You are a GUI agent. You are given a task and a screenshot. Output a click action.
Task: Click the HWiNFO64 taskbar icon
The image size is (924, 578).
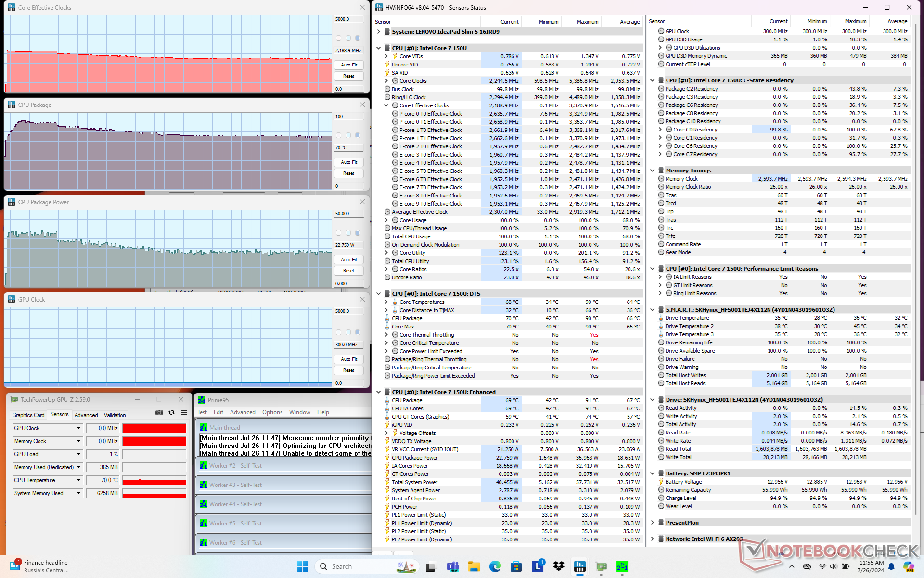pyautogui.click(x=580, y=566)
